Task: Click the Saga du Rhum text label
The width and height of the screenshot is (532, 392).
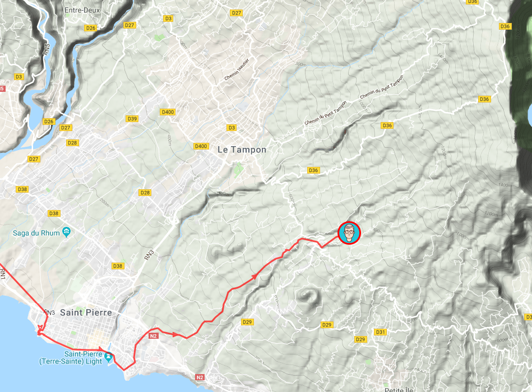Action: click(36, 233)
